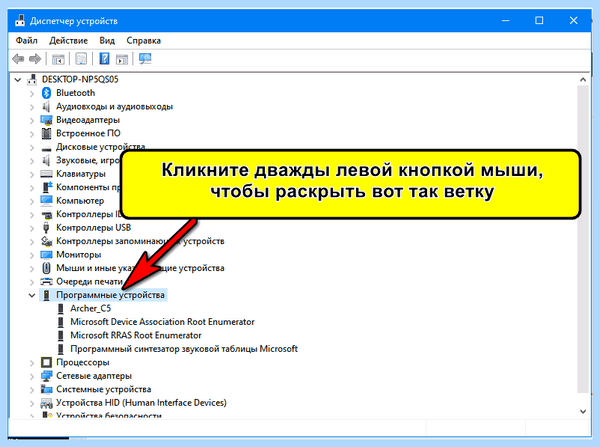Click the Forward arrow toolbar icon
The height and width of the screenshot is (447, 600).
[x=35, y=59]
